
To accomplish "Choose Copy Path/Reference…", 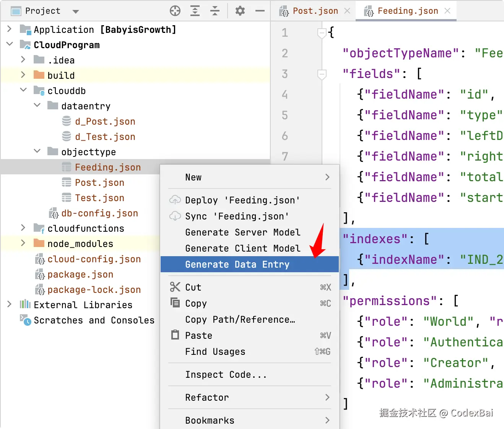I will (x=250, y=319).
